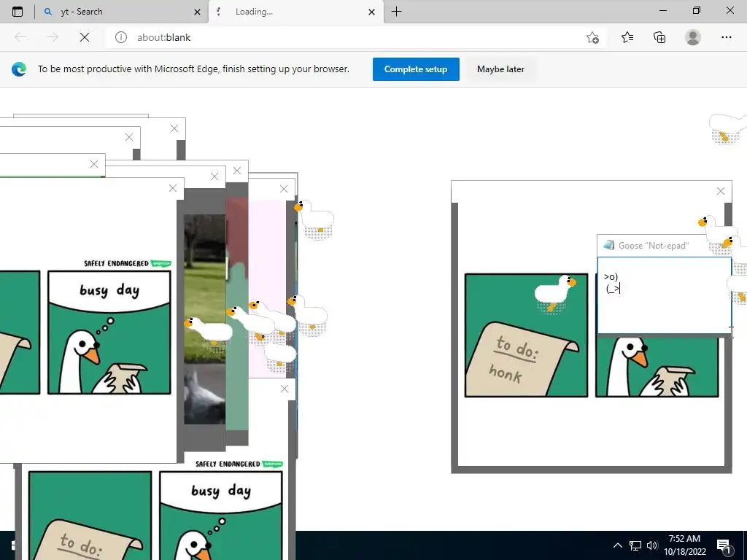747x560 pixels.
Task: Click the goose in the top right corner
Action: tap(727, 128)
